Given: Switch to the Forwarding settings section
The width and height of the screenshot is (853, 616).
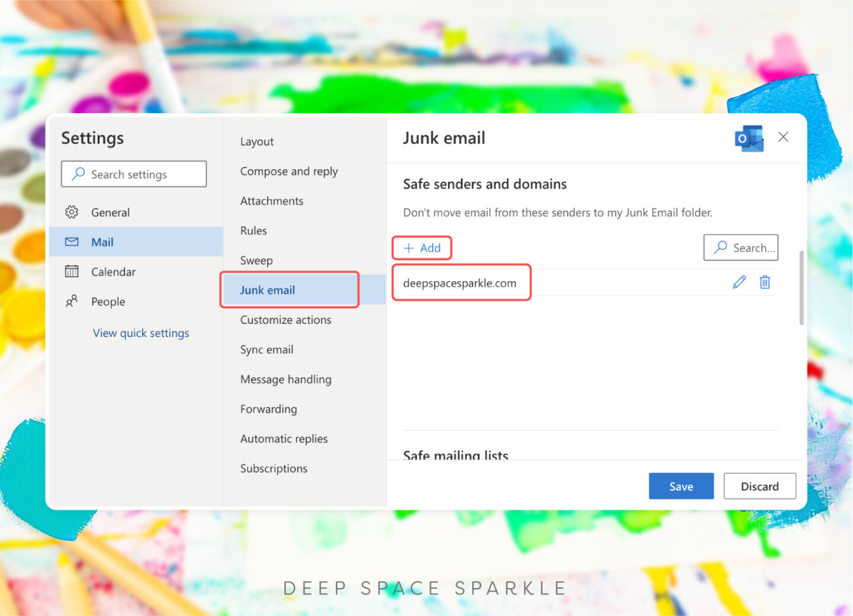Looking at the screenshot, I should pyautogui.click(x=268, y=409).
